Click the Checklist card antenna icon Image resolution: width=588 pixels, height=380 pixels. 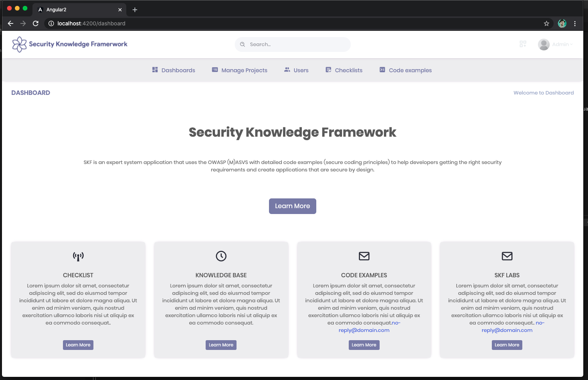[78, 256]
